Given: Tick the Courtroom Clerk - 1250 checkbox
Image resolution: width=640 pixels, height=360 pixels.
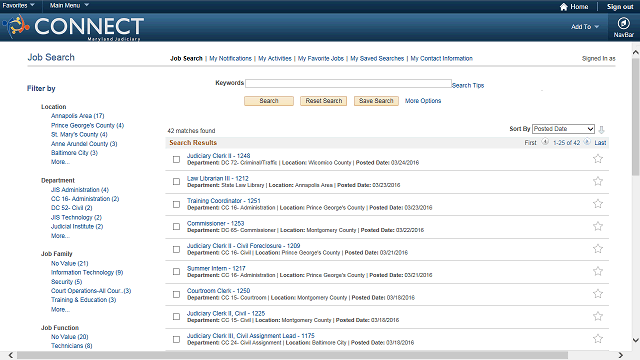Looking at the screenshot, I should (x=176, y=294).
